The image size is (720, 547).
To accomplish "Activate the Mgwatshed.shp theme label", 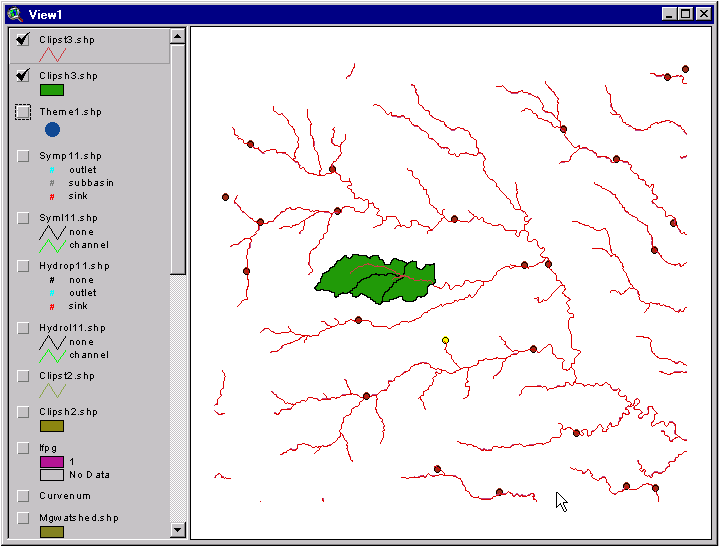I will tap(79, 518).
